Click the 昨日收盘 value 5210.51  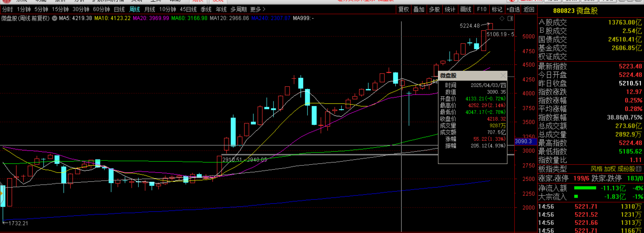point(630,83)
